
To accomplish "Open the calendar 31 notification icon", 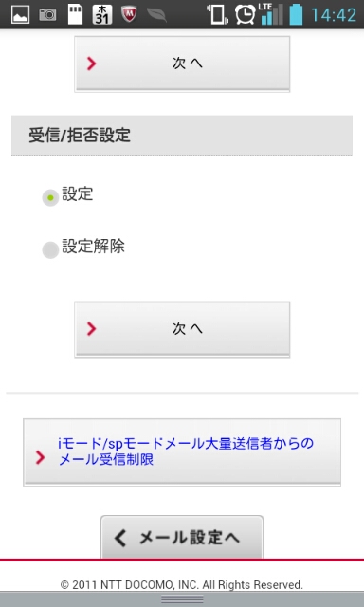I will pos(102,15).
